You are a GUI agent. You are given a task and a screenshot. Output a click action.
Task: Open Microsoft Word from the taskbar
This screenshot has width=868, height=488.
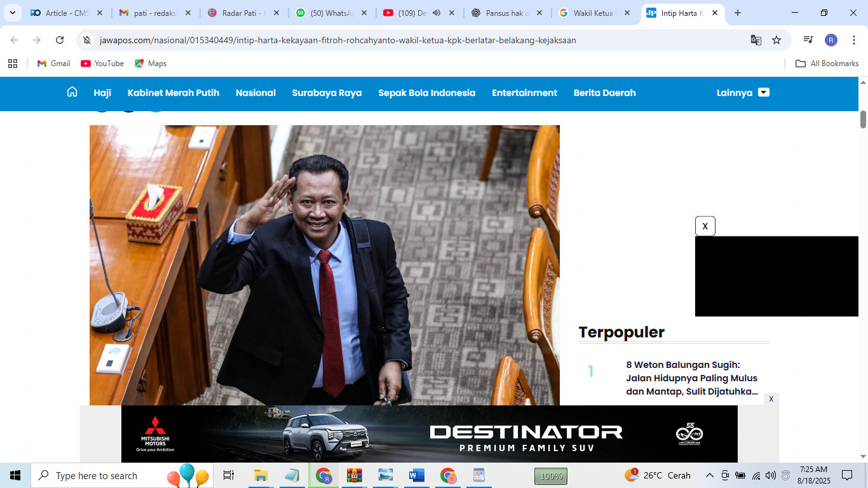[x=416, y=475]
